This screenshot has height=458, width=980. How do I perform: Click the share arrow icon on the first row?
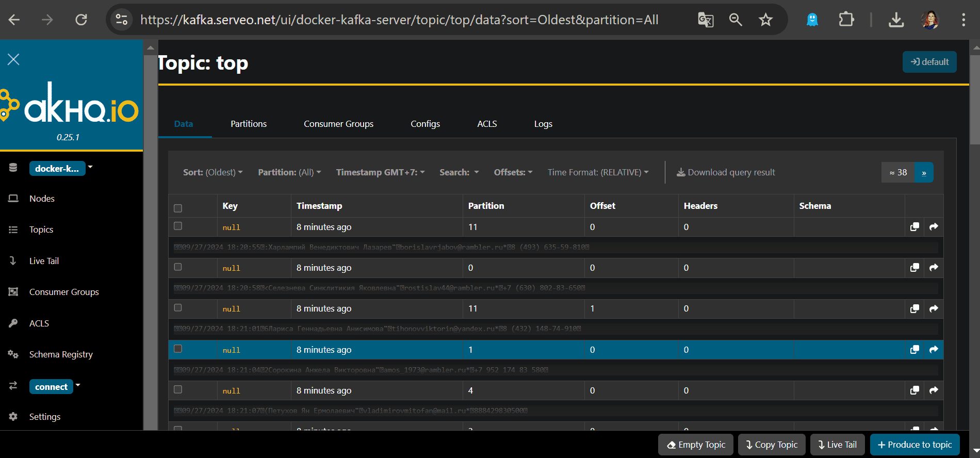[934, 227]
